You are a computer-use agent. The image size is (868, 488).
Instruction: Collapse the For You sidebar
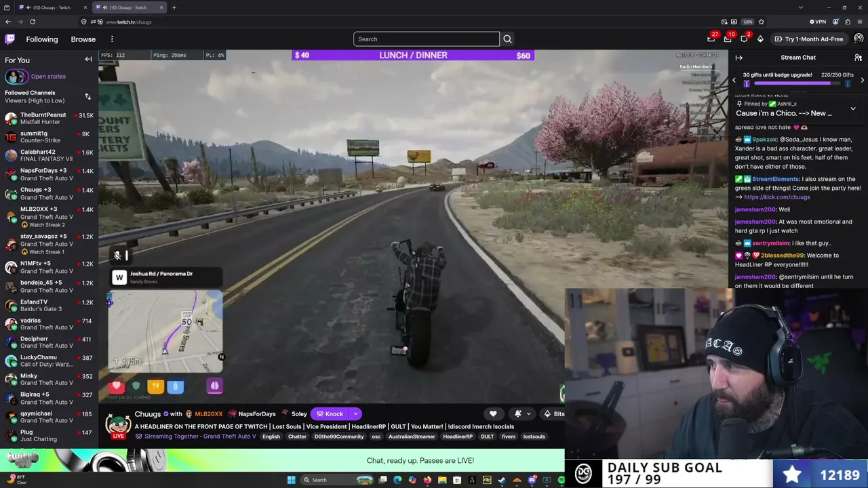coord(88,60)
